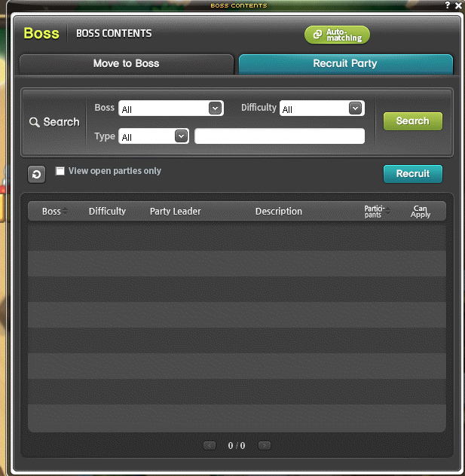465x476 pixels.
Task: Click the Party Leader column header
Action: point(176,212)
